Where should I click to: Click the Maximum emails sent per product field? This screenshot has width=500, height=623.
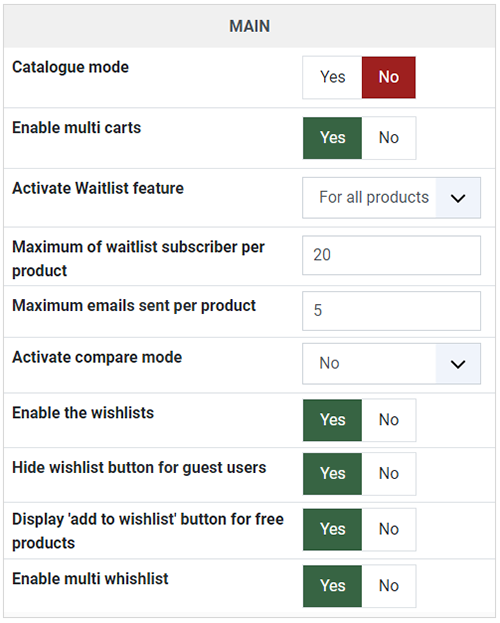tap(391, 311)
